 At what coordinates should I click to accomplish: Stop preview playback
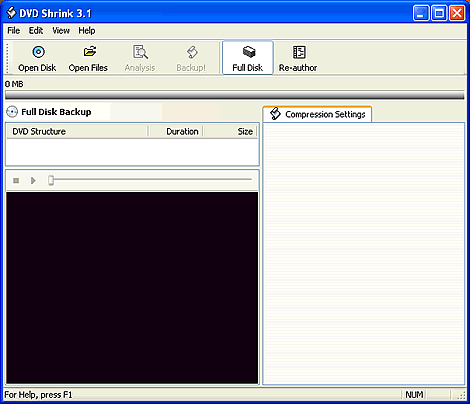click(16, 180)
